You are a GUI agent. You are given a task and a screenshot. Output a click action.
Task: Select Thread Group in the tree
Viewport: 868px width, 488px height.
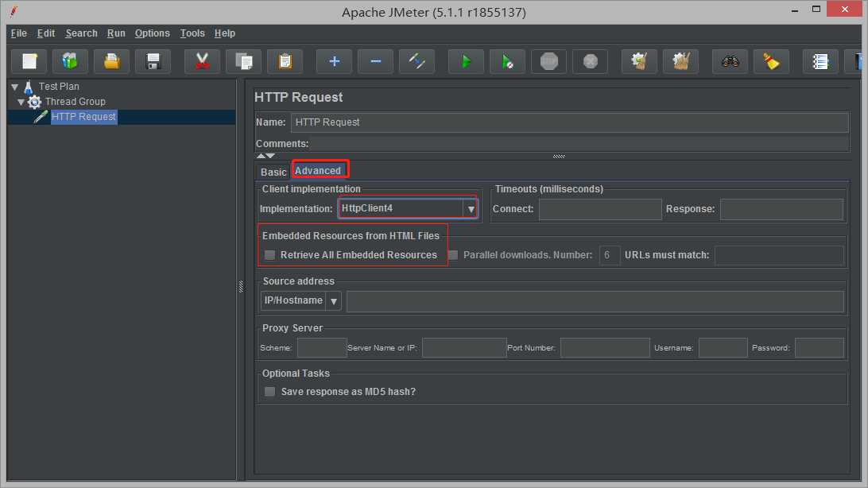(x=76, y=102)
